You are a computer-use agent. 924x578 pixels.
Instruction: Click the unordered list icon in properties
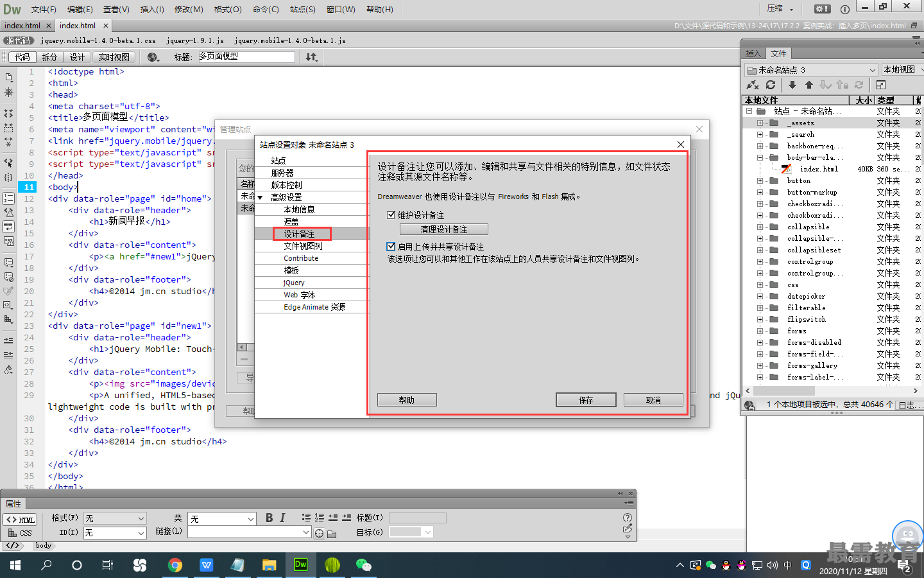[x=306, y=518]
